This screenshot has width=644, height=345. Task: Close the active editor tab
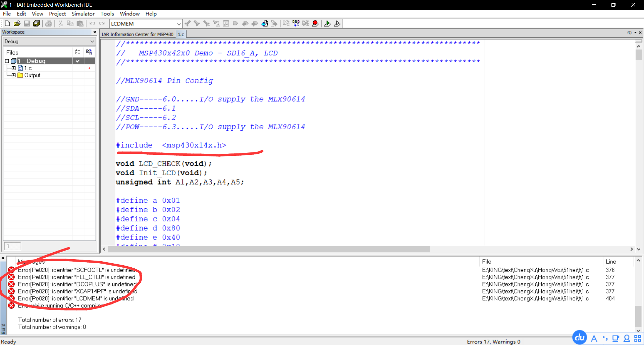(640, 32)
